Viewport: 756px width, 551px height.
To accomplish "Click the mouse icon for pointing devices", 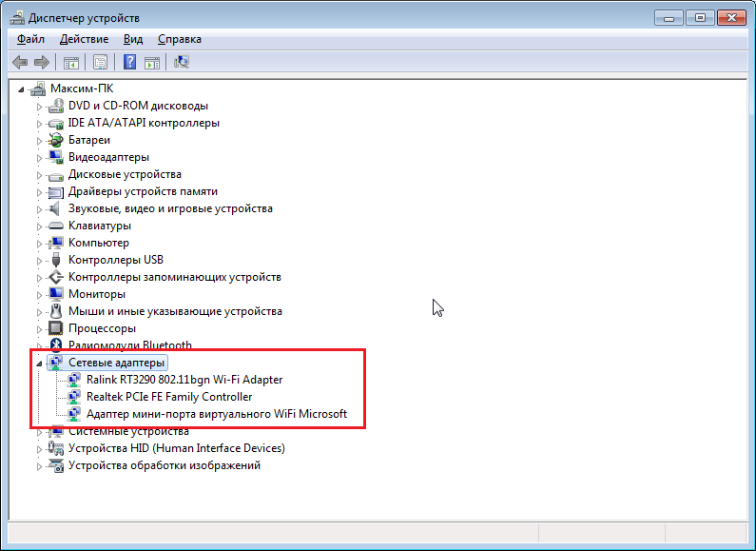I will (x=56, y=311).
